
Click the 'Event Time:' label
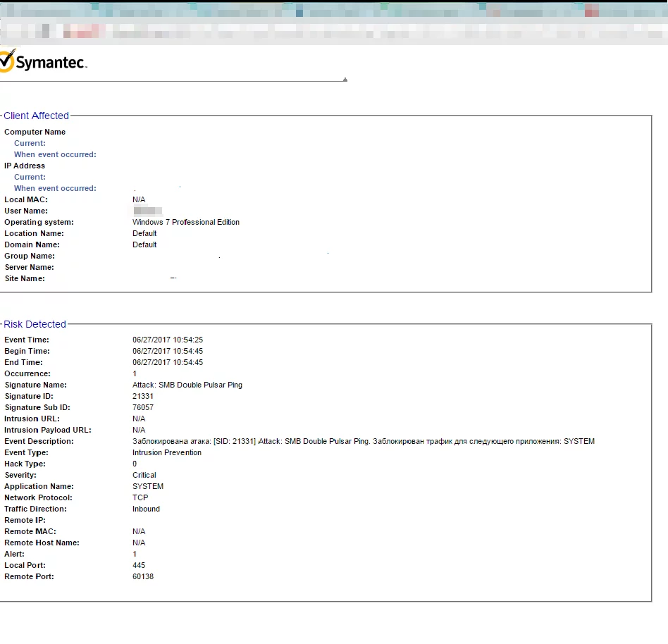(27, 340)
